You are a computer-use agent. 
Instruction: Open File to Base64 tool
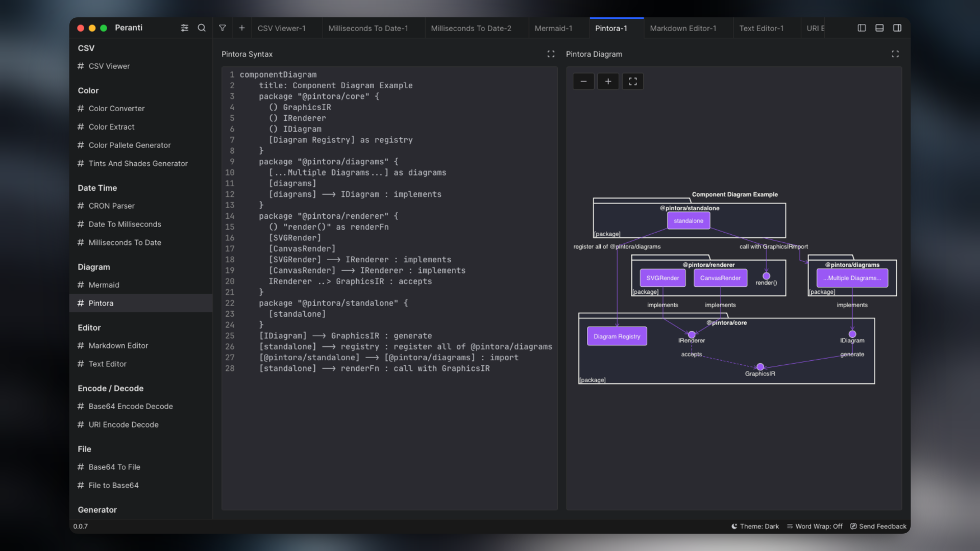click(141, 486)
